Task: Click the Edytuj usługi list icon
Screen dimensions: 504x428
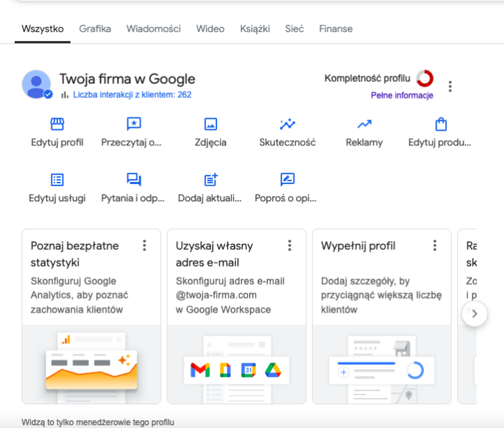Action: tap(57, 180)
